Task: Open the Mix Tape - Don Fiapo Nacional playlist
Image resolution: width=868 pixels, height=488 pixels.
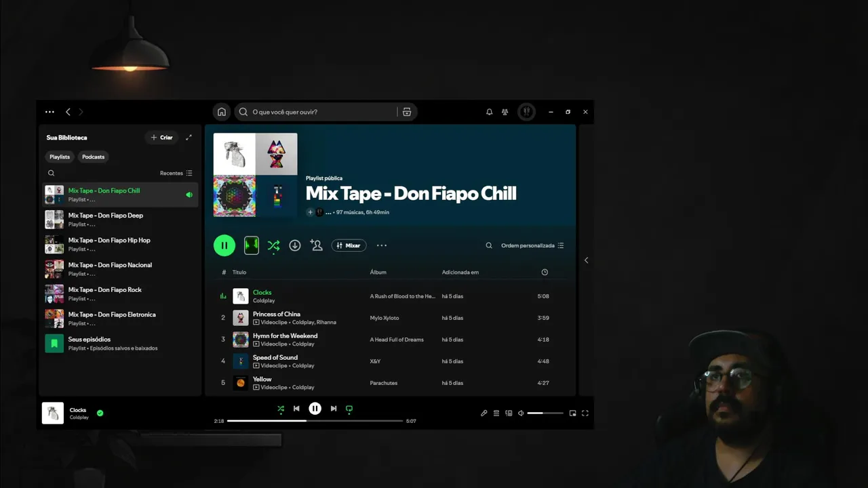Action: point(120,269)
